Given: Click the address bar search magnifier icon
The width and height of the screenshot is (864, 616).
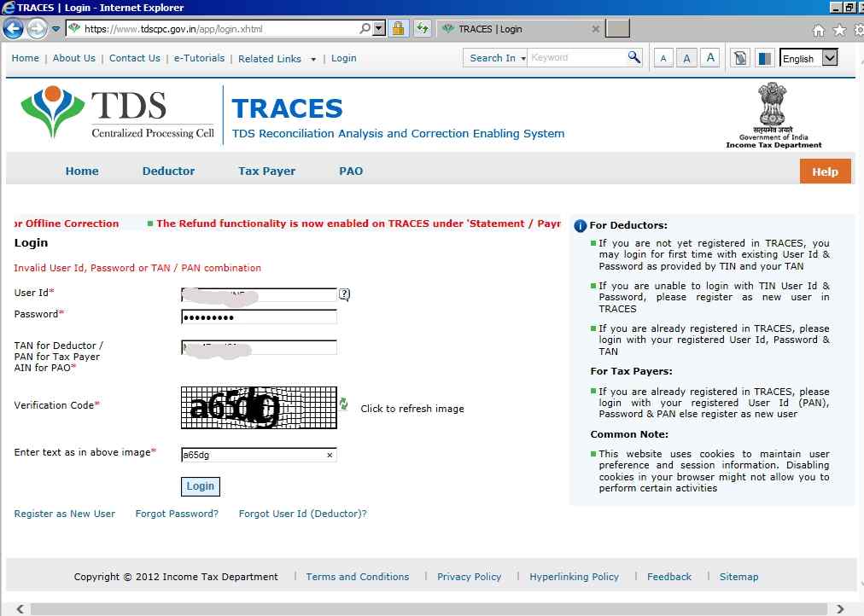Looking at the screenshot, I should [x=365, y=28].
